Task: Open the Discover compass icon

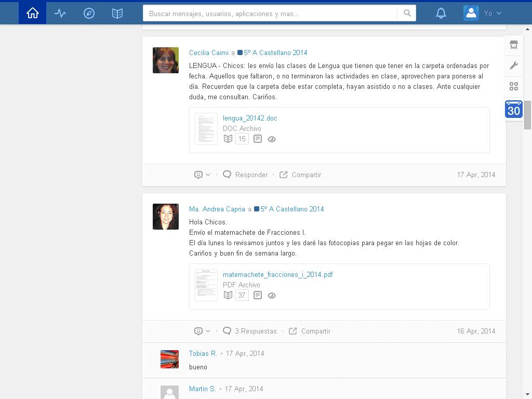Action: pyautogui.click(x=89, y=13)
